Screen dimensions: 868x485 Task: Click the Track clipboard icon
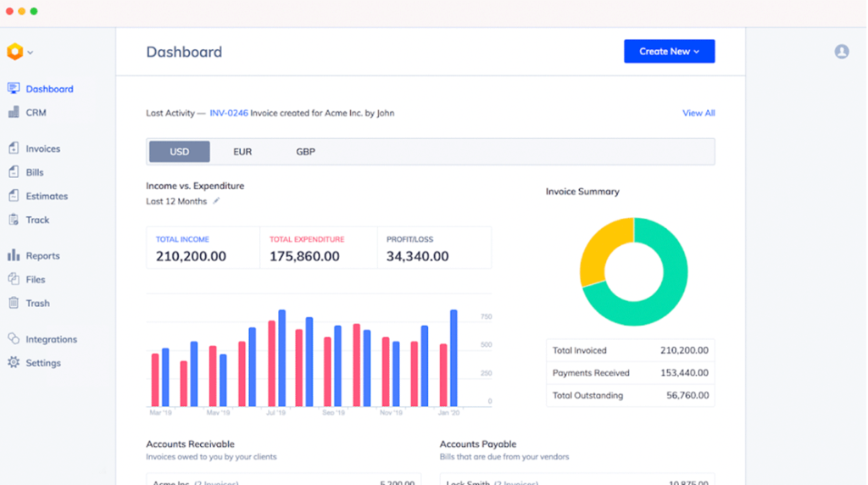14,220
